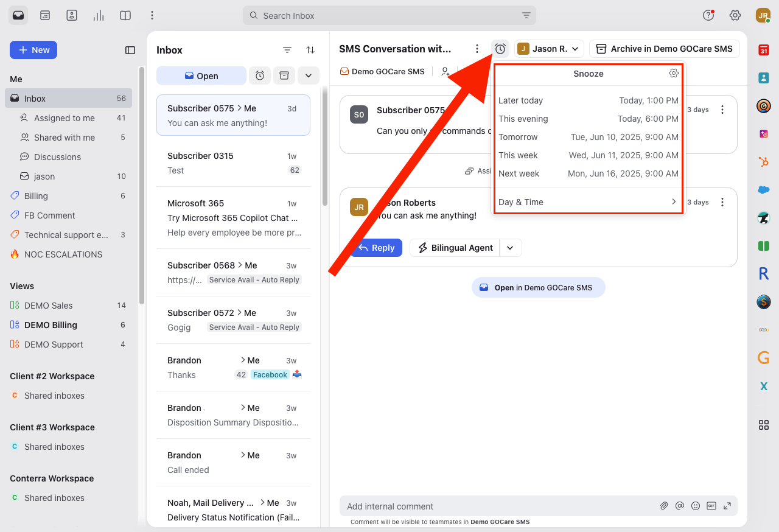Open three-dots menu on Subscriber 0575 message
The image size is (779, 532).
click(x=722, y=110)
